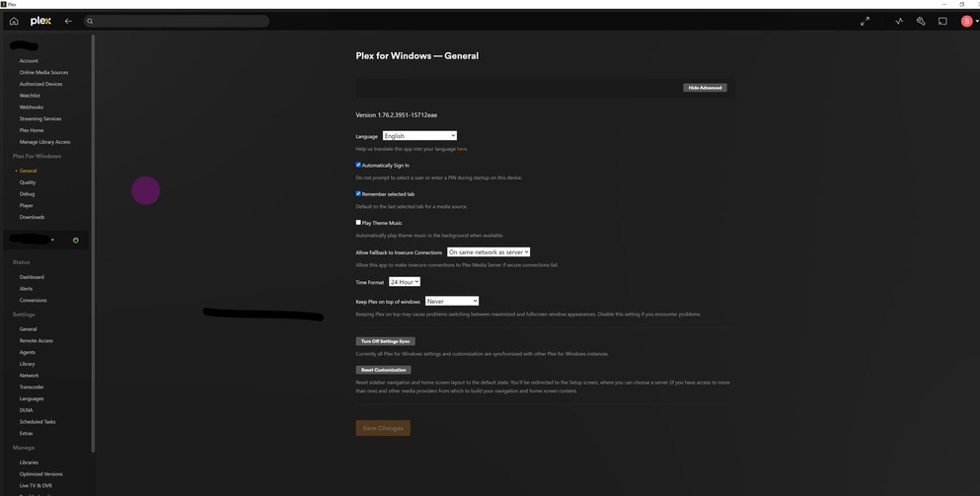Click the search magnifier icon
Image resolution: width=980 pixels, height=496 pixels.
click(90, 22)
